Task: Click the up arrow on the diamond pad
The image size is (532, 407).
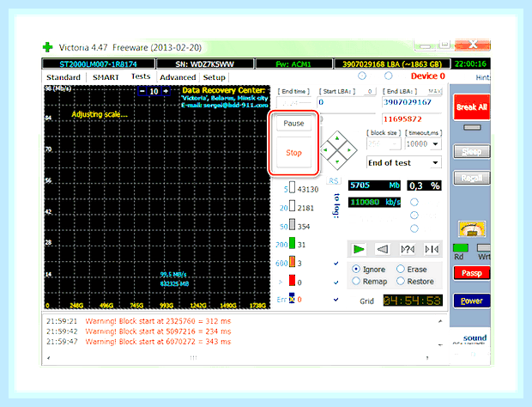Action: [337, 138]
